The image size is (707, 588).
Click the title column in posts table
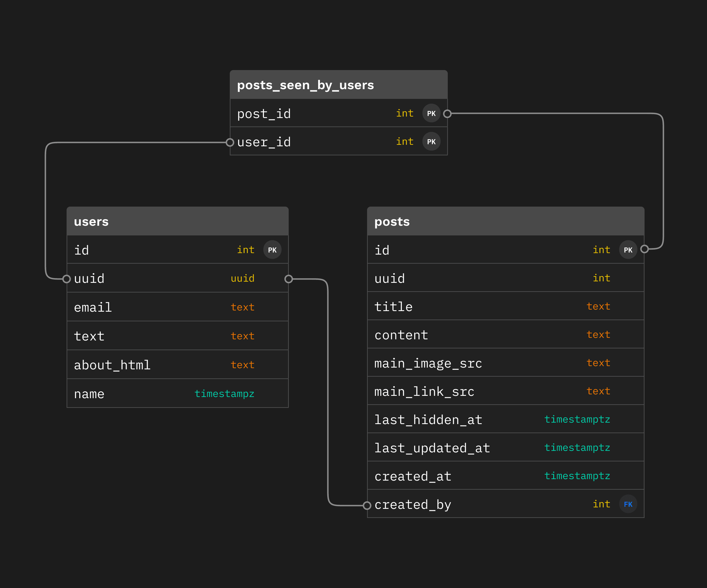point(393,307)
